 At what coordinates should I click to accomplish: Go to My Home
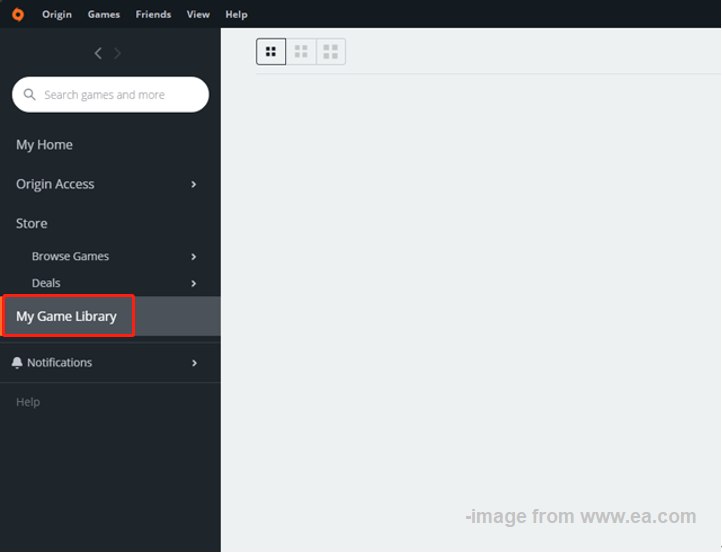tap(44, 145)
